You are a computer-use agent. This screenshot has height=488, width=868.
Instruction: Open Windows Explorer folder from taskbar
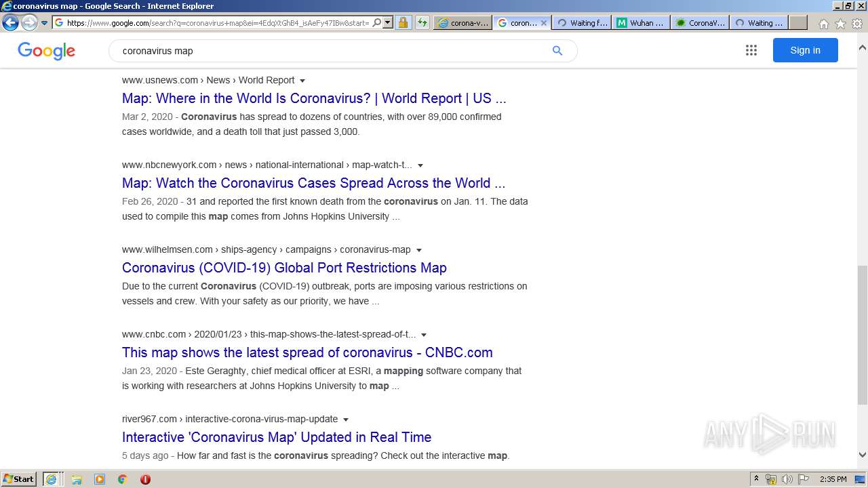tap(77, 479)
